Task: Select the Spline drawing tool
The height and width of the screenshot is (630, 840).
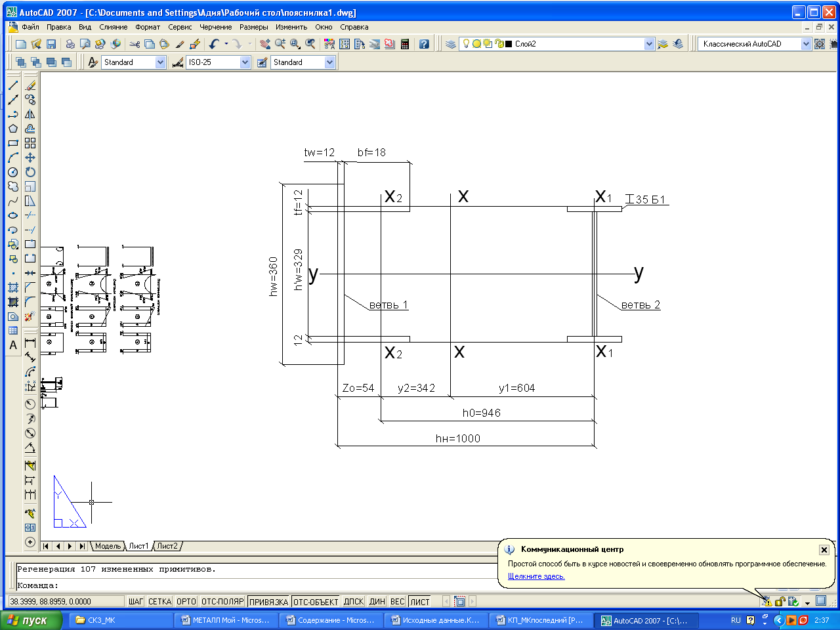Action: [12, 201]
